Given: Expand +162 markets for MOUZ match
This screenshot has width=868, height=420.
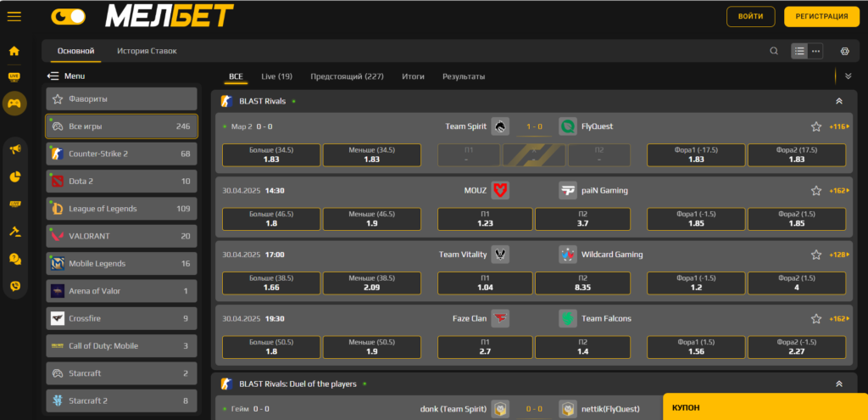Looking at the screenshot, I should (839, 191).
